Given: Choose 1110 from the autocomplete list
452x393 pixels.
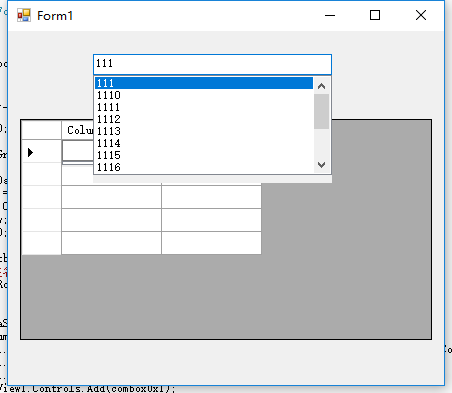Looking at the screenshot, I should 204,95.
